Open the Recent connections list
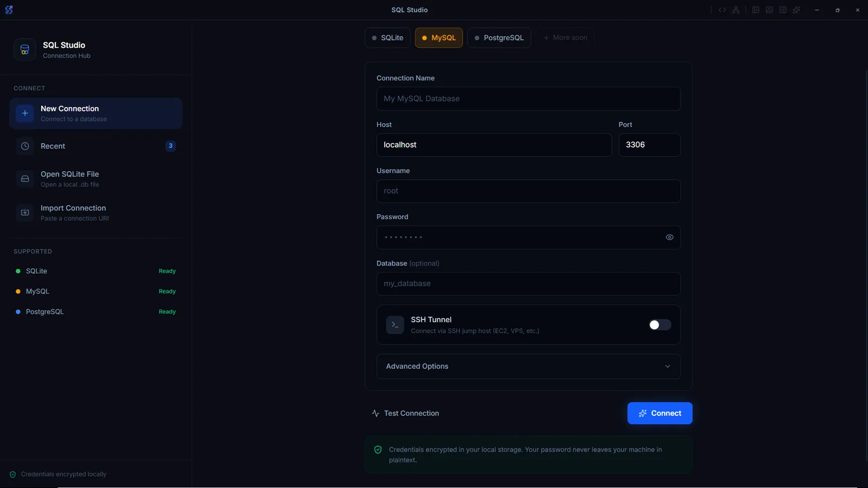868x488 pixels. (95, 146)
